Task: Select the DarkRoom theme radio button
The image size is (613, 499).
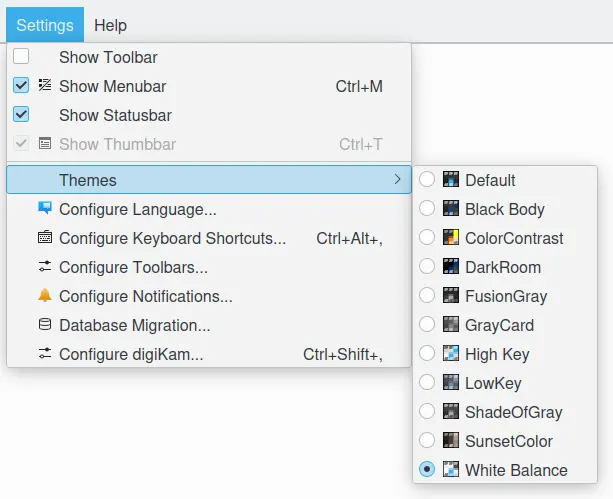Action: [427, 267]
